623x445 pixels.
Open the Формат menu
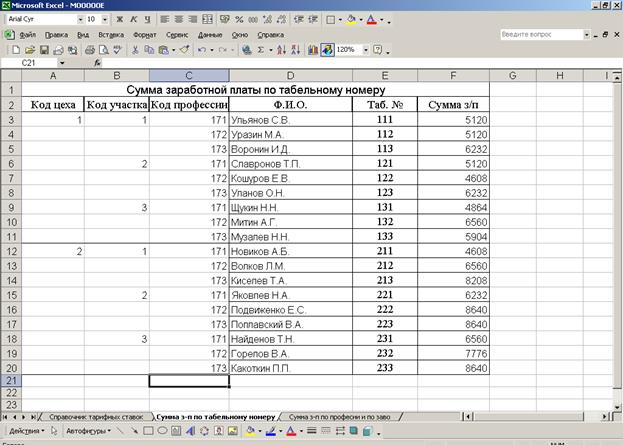144,34
